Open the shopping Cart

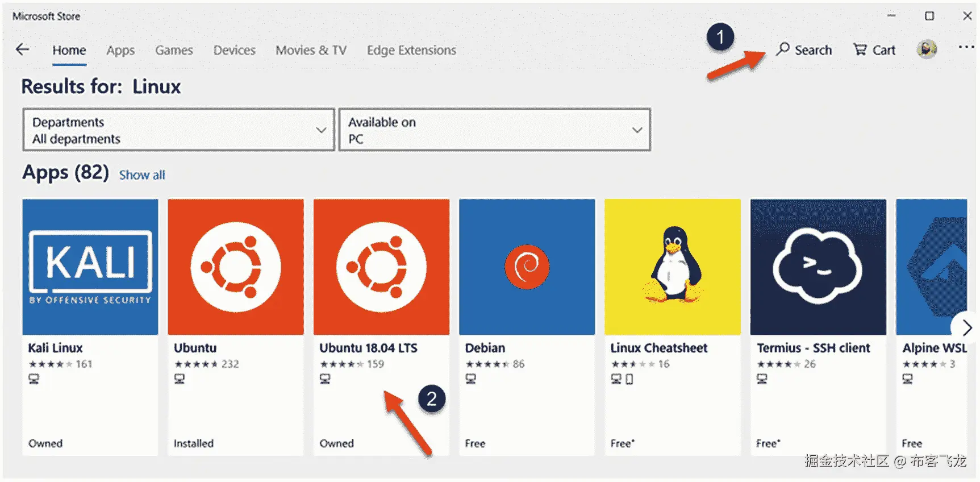pos(874,50)
